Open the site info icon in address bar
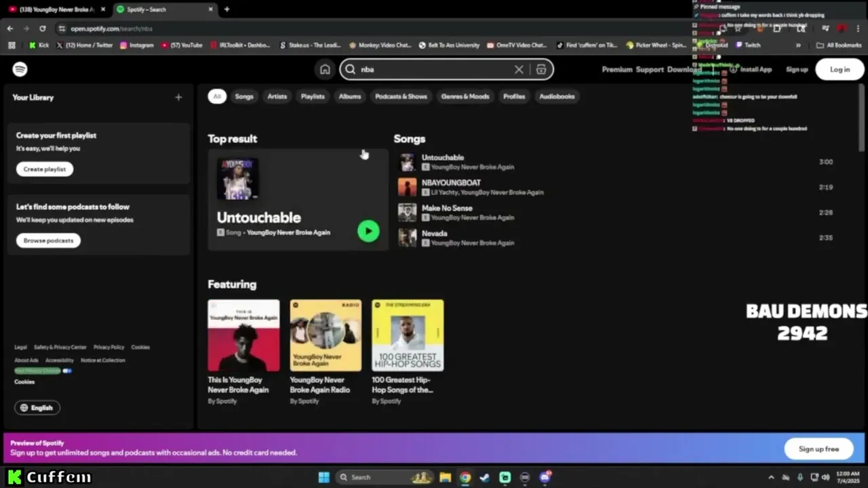The width and height of the screenshot is (868, 488). coord(62,28)
